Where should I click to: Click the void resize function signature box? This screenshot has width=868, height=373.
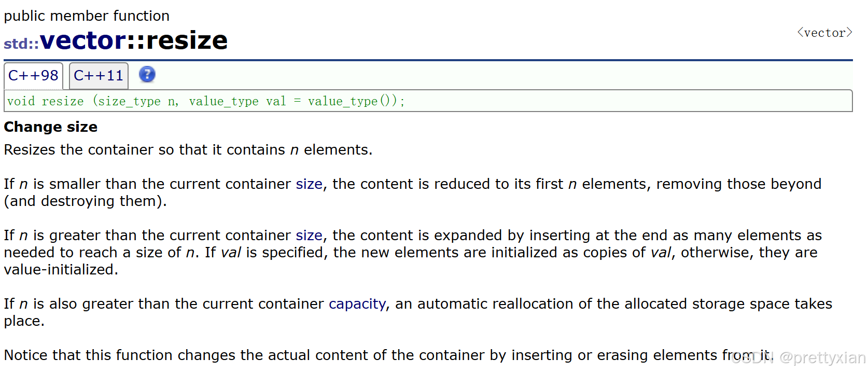[428, 101]
